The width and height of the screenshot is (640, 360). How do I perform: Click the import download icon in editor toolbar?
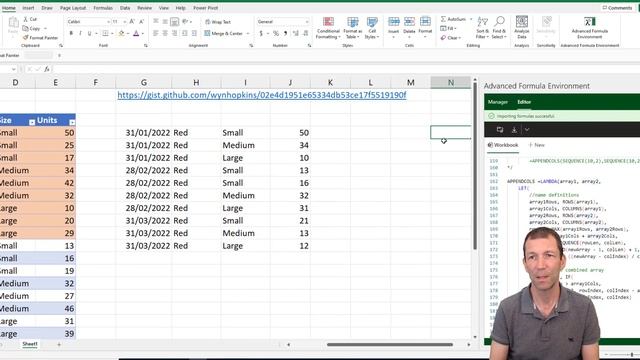pyautogui.click(x=514, y=130)
